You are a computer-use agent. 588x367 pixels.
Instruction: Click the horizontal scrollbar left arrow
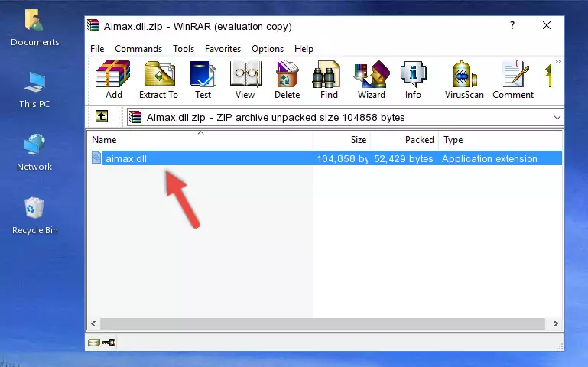(x=94, y=323)
